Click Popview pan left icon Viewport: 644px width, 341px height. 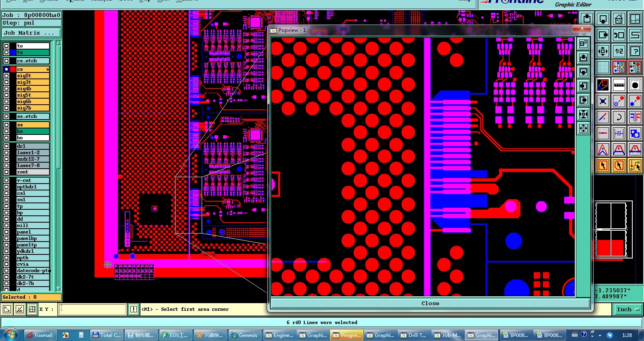tap(583, 86)
